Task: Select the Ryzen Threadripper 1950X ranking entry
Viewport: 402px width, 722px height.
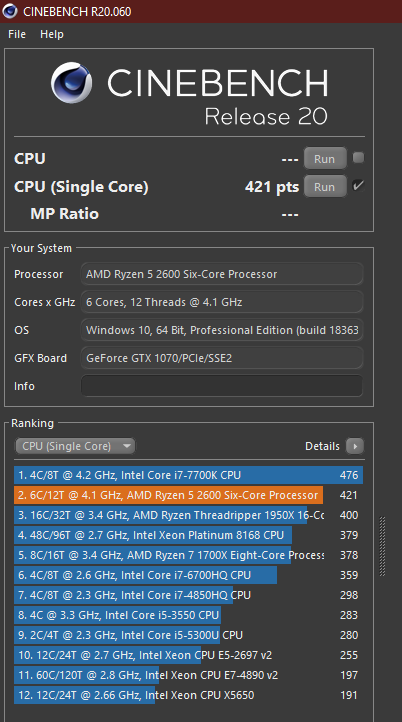Action: pyautogui.click(x=188, y=515)
